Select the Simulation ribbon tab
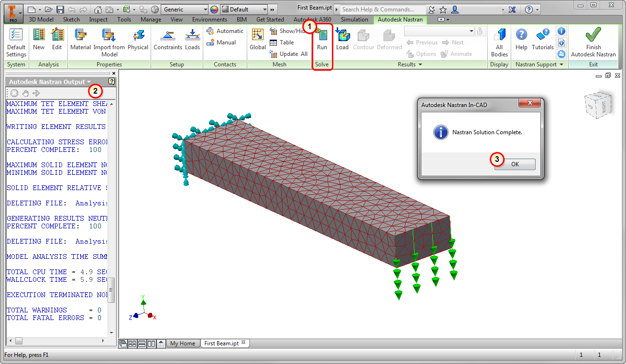This screenshot has height=364, width=626. point(354,20)
